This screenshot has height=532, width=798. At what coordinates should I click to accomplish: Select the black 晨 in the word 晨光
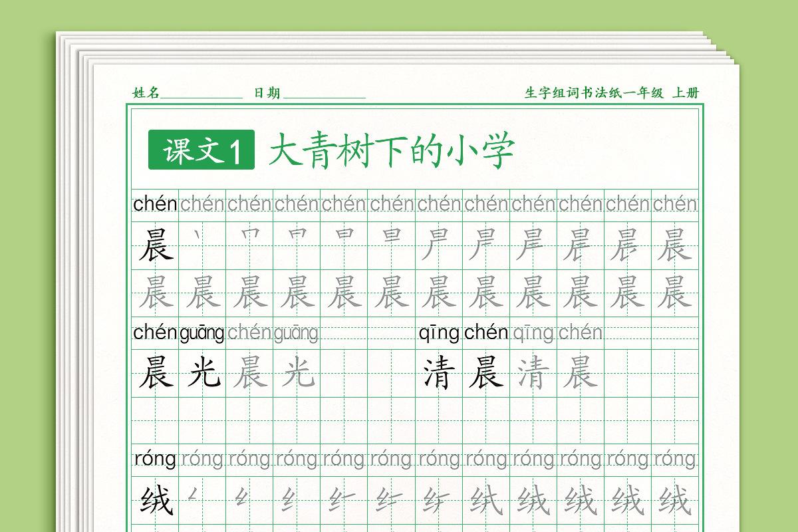[156, 372]
